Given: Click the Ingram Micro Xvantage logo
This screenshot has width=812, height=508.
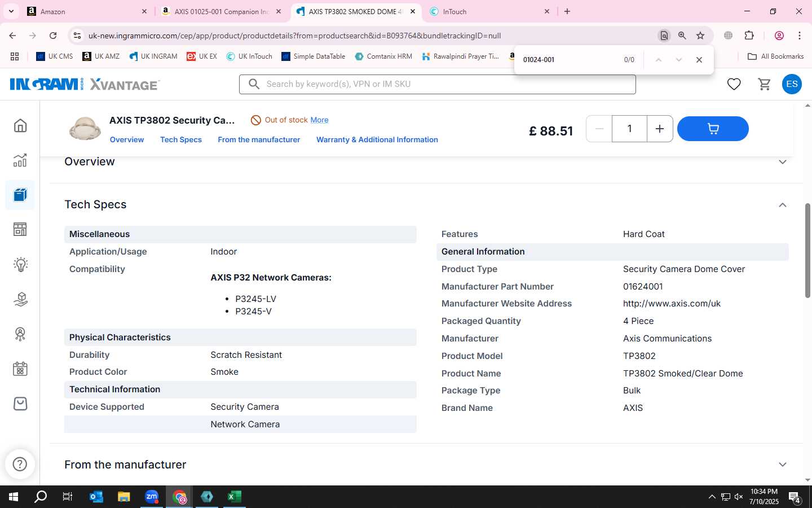Looking at the screenshot, I should coord(85,84).
